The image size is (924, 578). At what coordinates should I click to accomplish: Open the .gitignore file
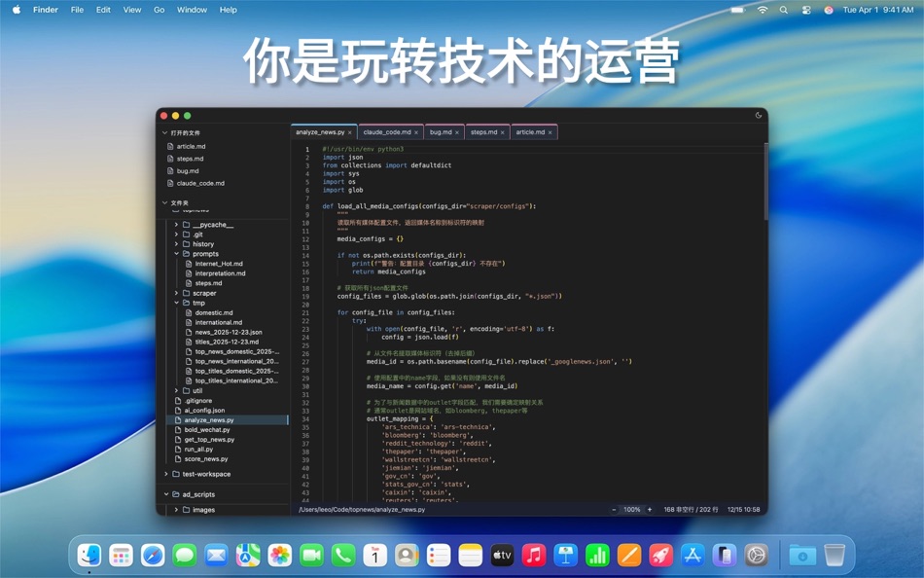(197, 401)
